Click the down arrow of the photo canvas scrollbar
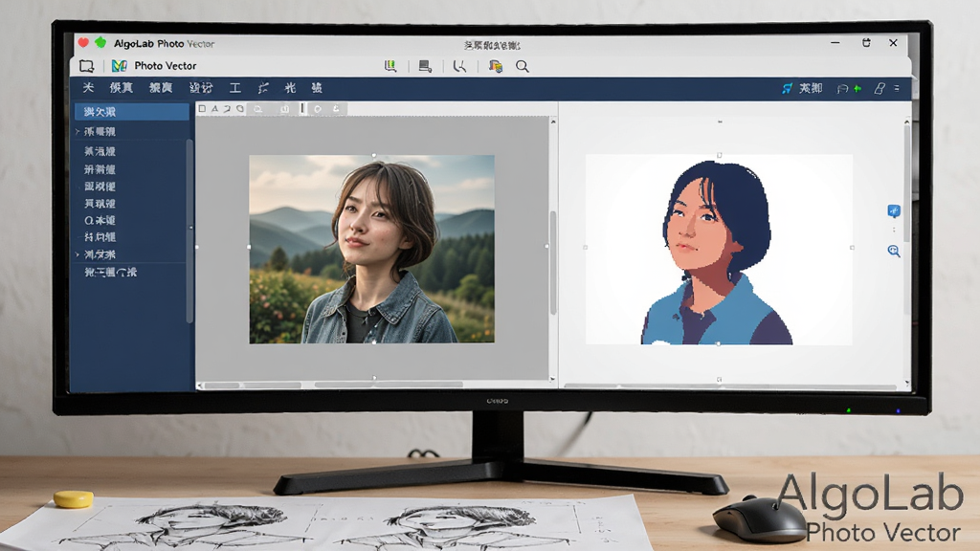The height and width of the screenshot is (551, 980). [552, 378]
